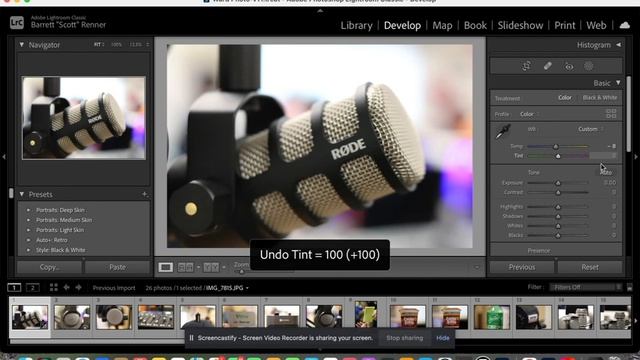Switch to the Develop module
The image size is (640, 360).
(x=402, y=25)
